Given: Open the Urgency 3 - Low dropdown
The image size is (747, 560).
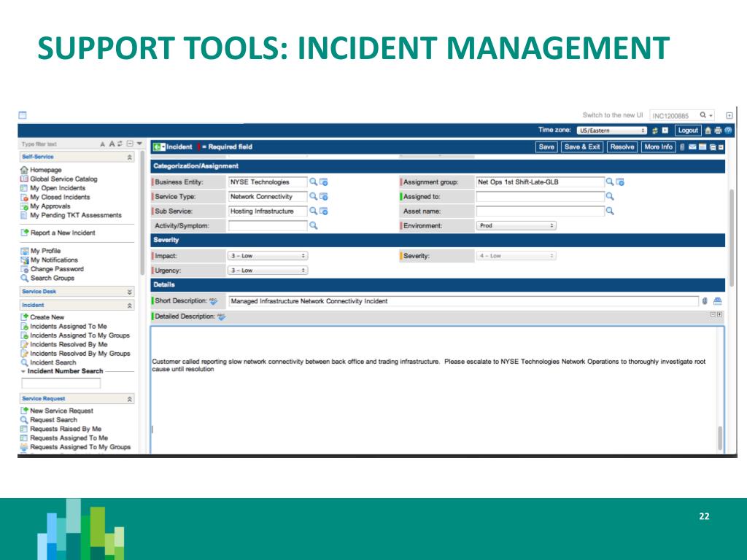Looking at the screenshot, I should tap(267, 271).
